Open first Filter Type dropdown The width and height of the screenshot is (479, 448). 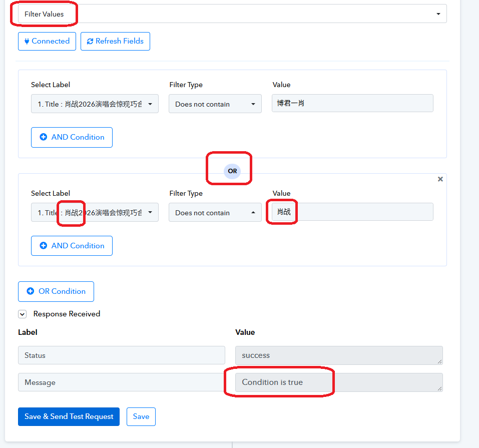(215, 104)
